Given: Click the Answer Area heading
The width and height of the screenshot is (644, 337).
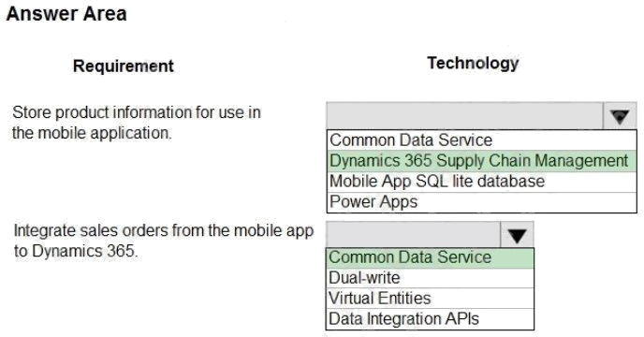Looking at the screenshot, I should tap(66, 13).
